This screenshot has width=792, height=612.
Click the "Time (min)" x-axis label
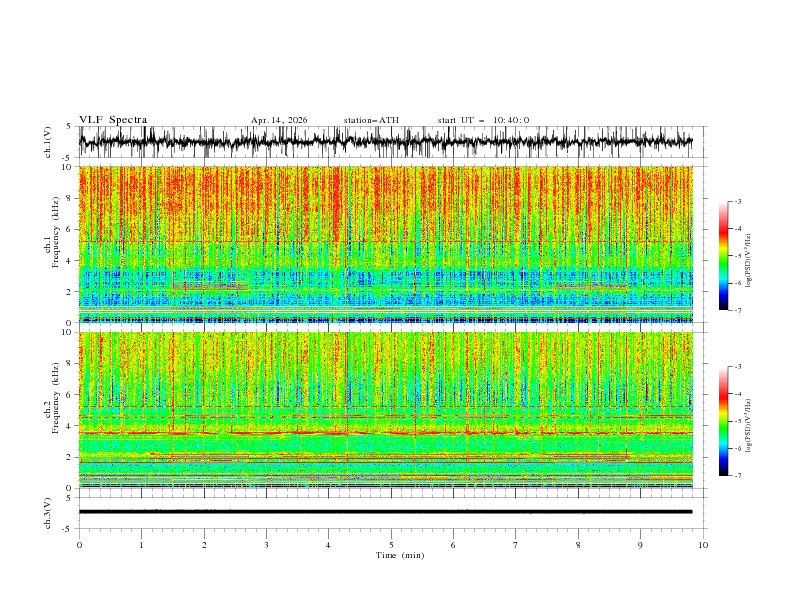coord(400,555)
